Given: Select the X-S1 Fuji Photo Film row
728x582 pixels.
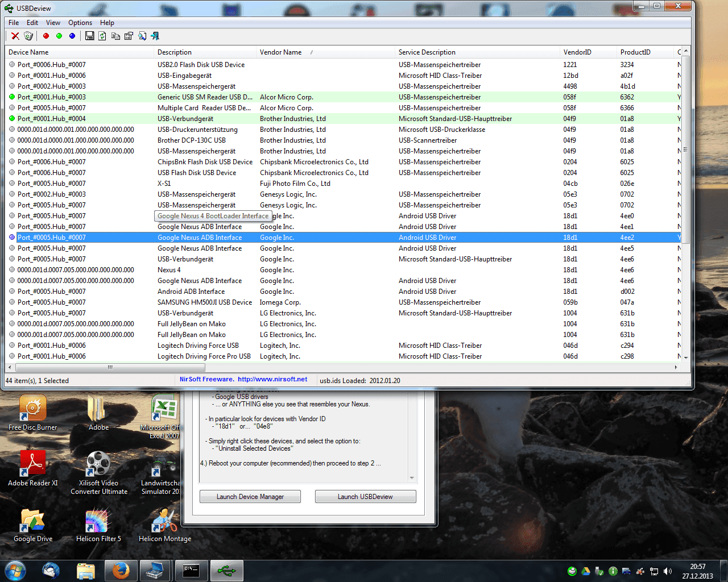Looking at the screenshot, I should pyautogui.click(x=344, y=184).
